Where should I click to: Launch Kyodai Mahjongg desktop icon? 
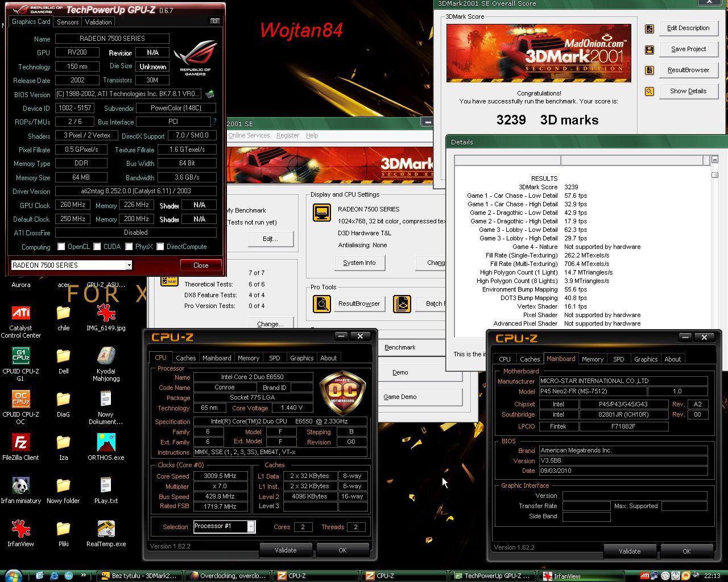[106, 364]
